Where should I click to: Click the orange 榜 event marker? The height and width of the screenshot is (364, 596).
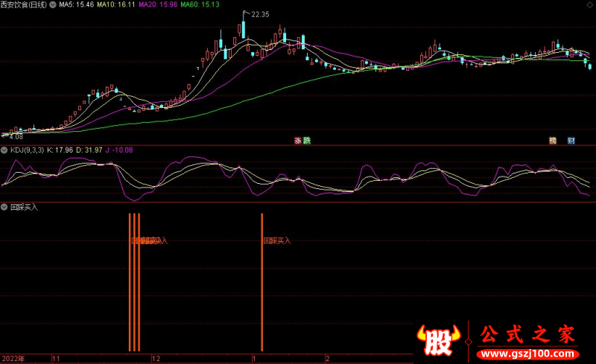coord(553,140)
